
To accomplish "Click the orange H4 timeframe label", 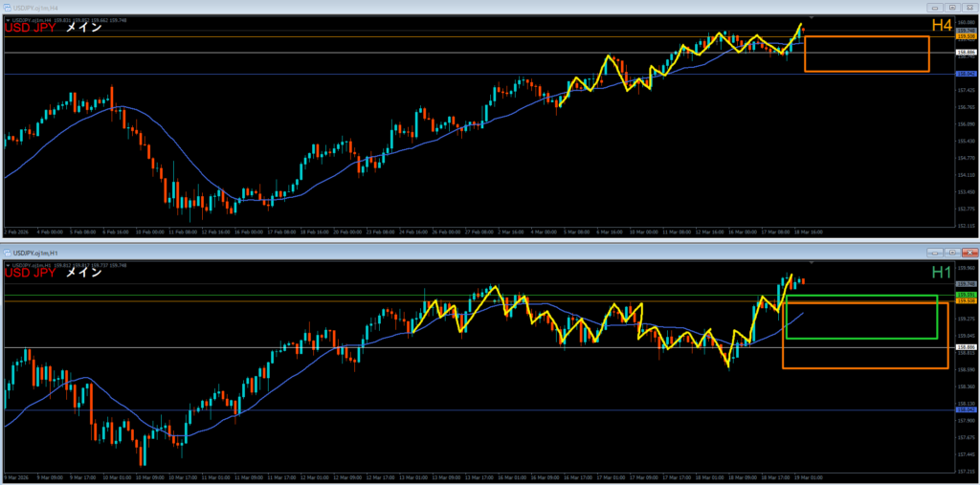I will click(x=942, y=26).
